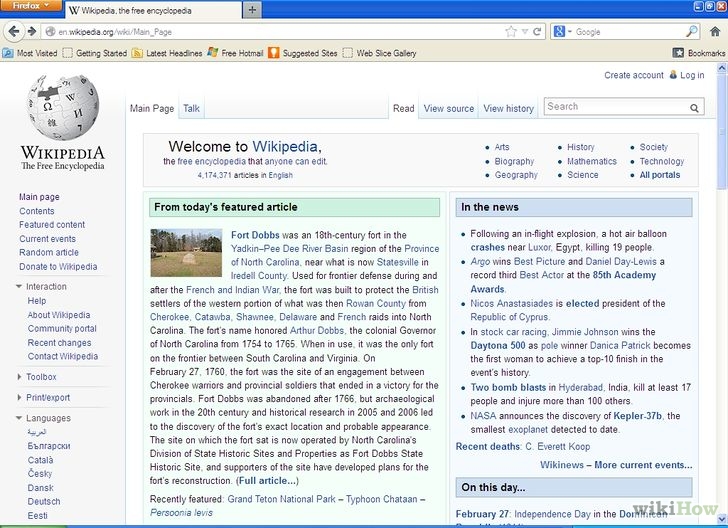Open the Random article sidebar link
The height and width of the screenshot is (528, 728).
(49, 252)
